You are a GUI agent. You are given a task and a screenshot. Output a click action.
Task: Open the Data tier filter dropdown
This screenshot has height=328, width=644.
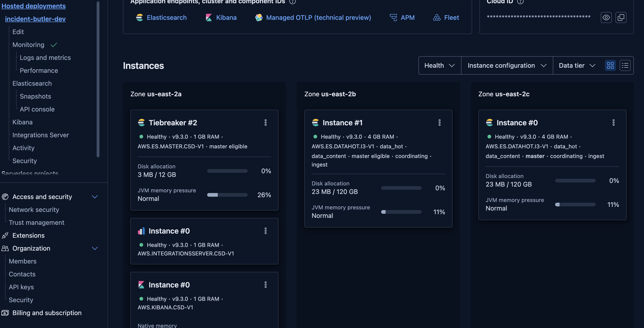click(x=577, y=66)
